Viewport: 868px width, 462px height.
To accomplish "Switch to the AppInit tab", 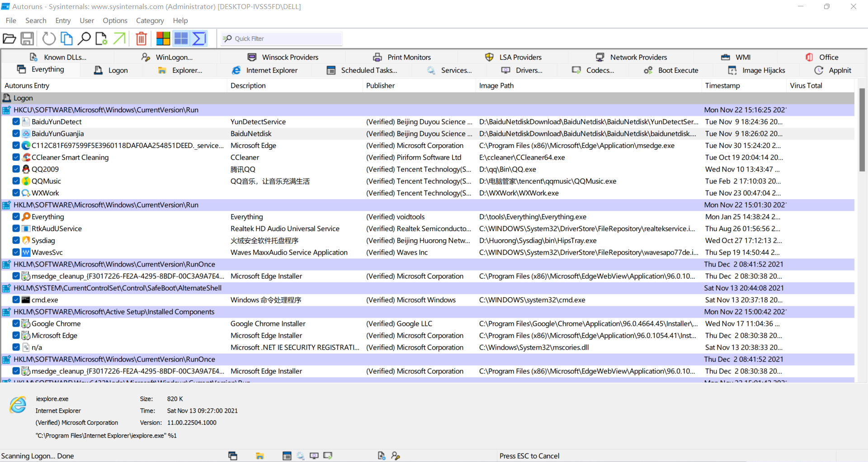I will [x=833, y=70].
